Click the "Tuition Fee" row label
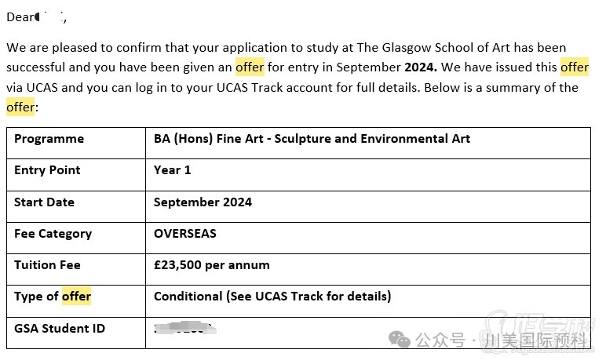The image size is (606, 364). click(47, 265)
